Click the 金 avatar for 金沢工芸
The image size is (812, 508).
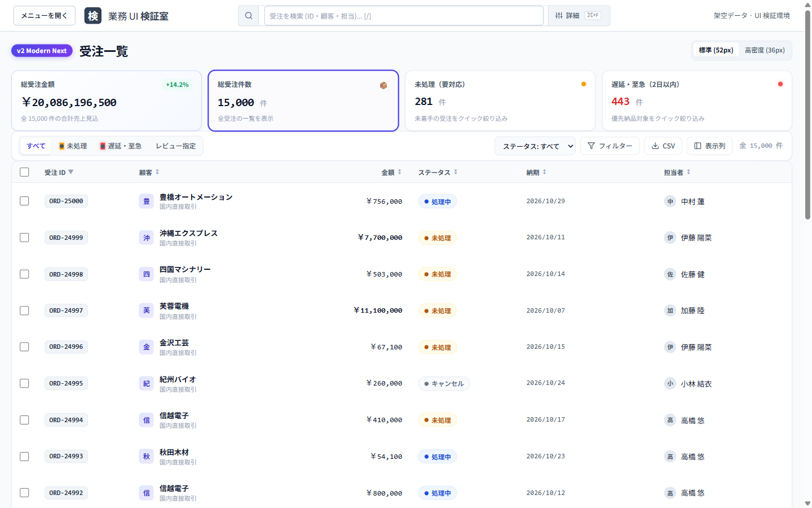point(147,347)
